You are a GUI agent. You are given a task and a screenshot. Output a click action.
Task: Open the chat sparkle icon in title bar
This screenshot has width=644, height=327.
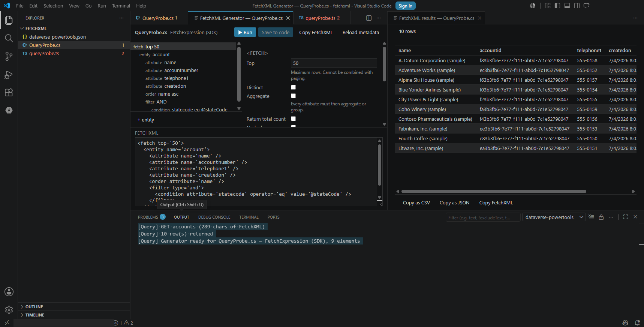pyautogui.click(x=587, y=6)
